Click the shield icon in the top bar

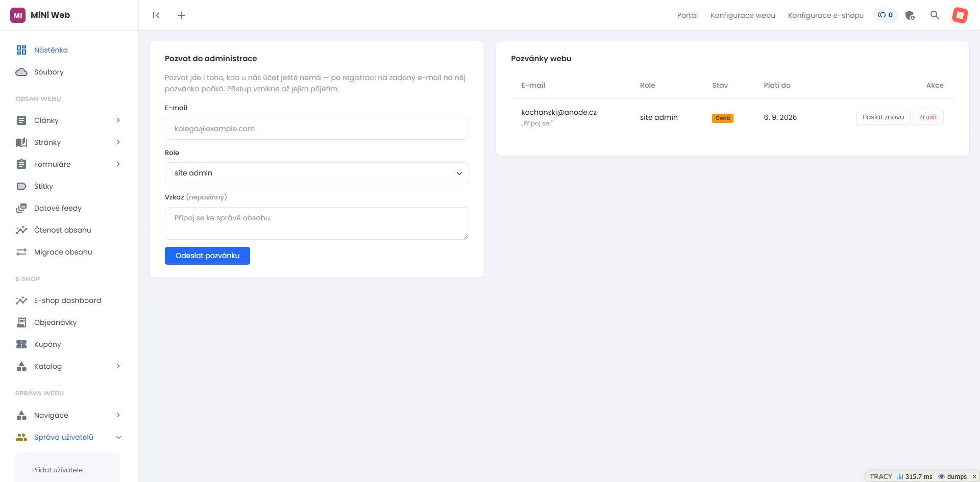coord(910,15)
